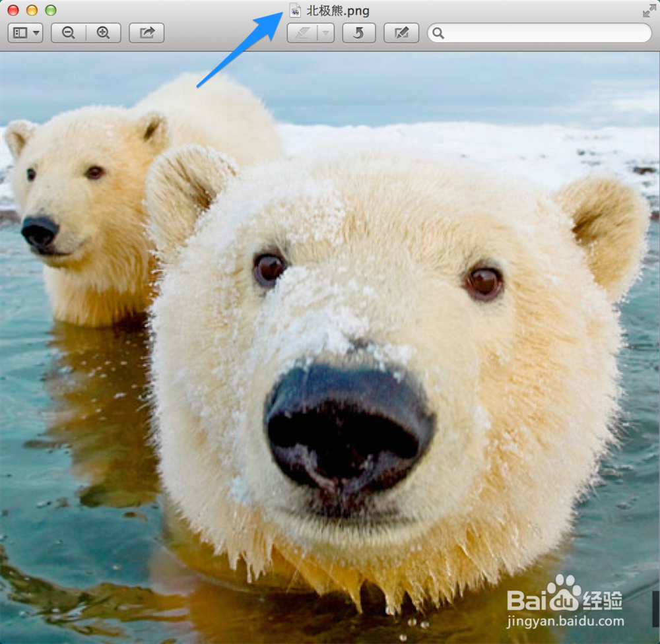
Task: Click the document proxy icon in title
Action: click(296, 11)
